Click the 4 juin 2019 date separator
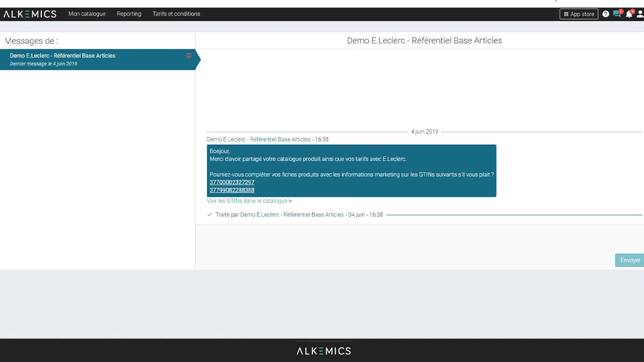 [x=425, y=131]
